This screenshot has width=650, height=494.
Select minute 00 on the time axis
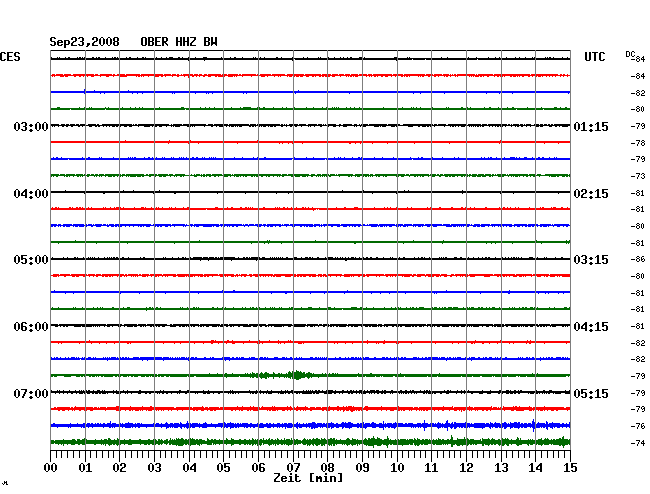pos(51,468)
